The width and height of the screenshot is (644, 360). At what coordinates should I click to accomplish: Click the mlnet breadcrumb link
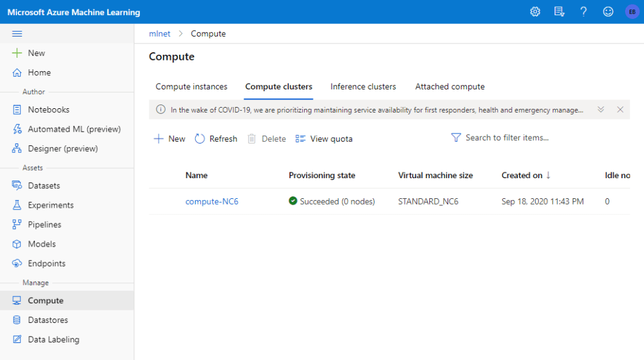[x=159, y=34]
